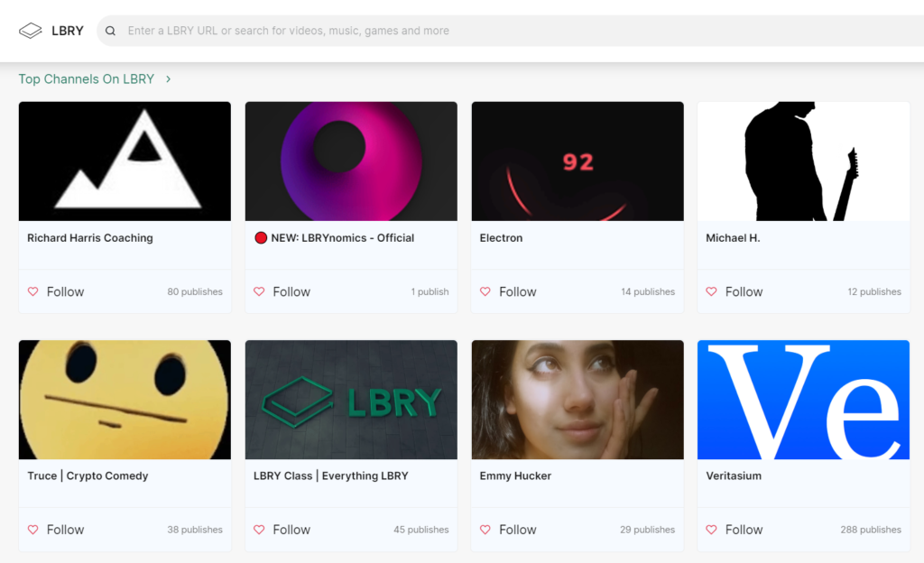
Task: Click the 29 publishes count
Action: 648,530
